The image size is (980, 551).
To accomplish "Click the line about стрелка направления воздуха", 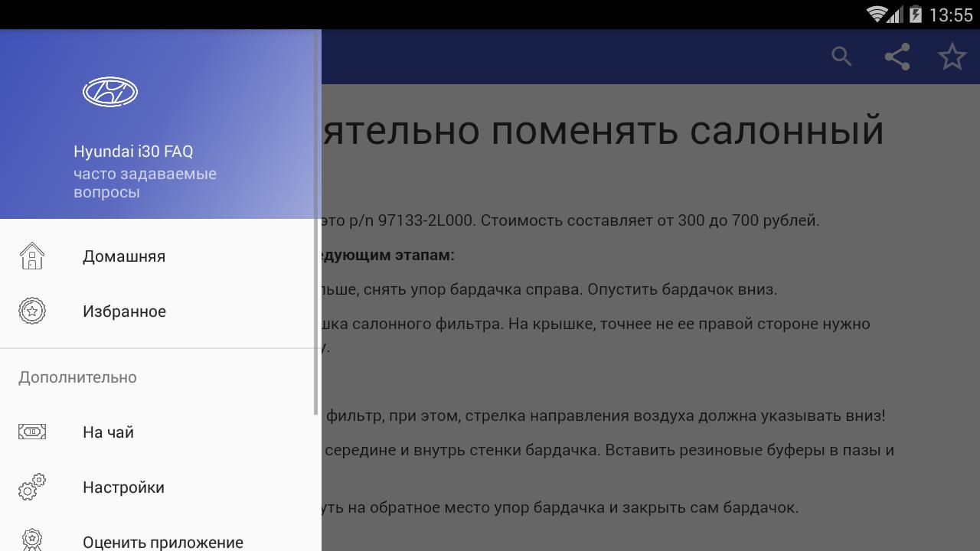I will coord(605,416).
